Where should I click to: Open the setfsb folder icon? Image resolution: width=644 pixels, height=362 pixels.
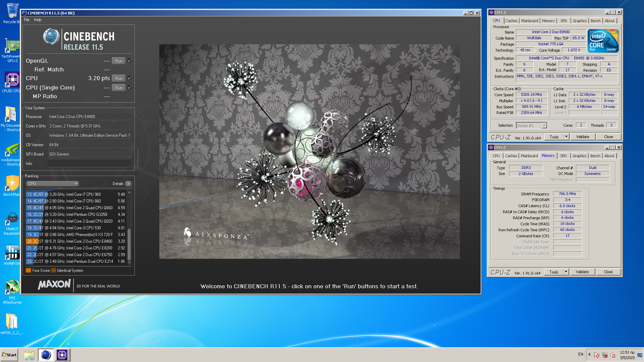[12, 323]
